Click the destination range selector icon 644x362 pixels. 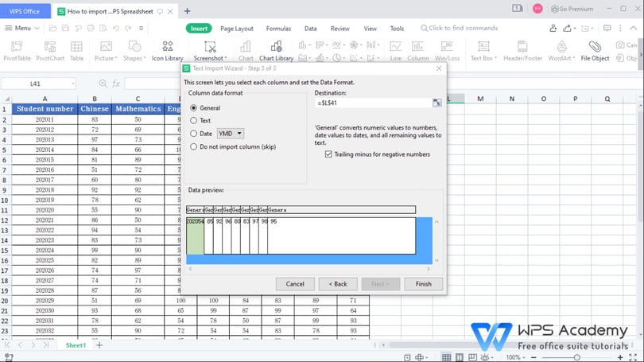[x=436, y=103]
